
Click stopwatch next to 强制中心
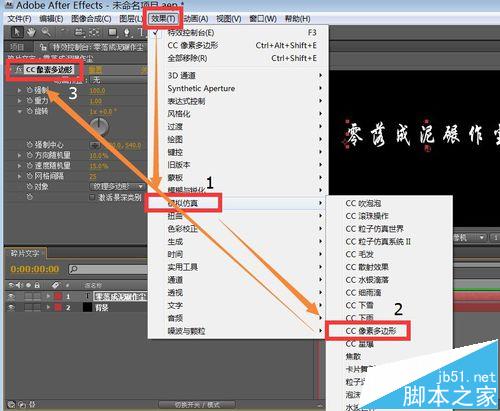30,145
